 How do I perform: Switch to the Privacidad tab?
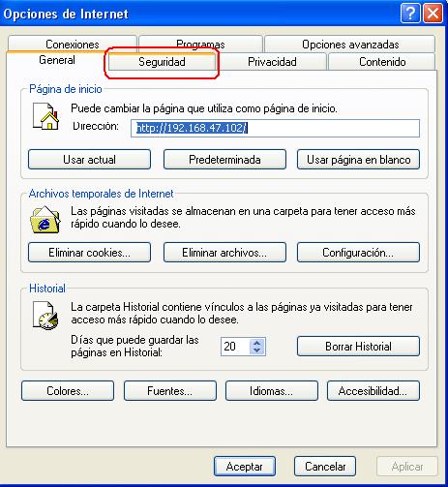272,62
